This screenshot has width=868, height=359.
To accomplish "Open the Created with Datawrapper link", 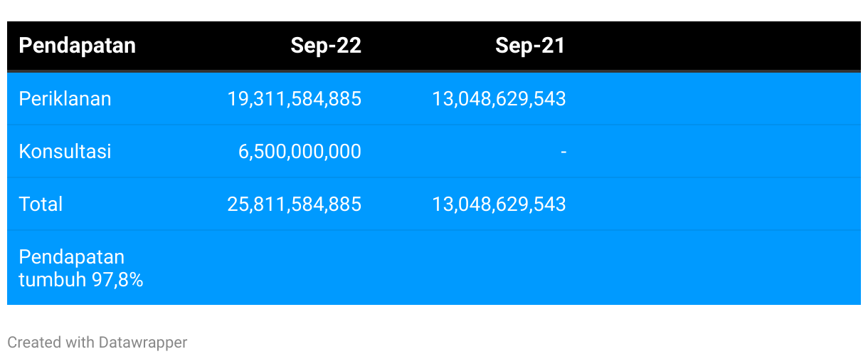I will 97,343.
